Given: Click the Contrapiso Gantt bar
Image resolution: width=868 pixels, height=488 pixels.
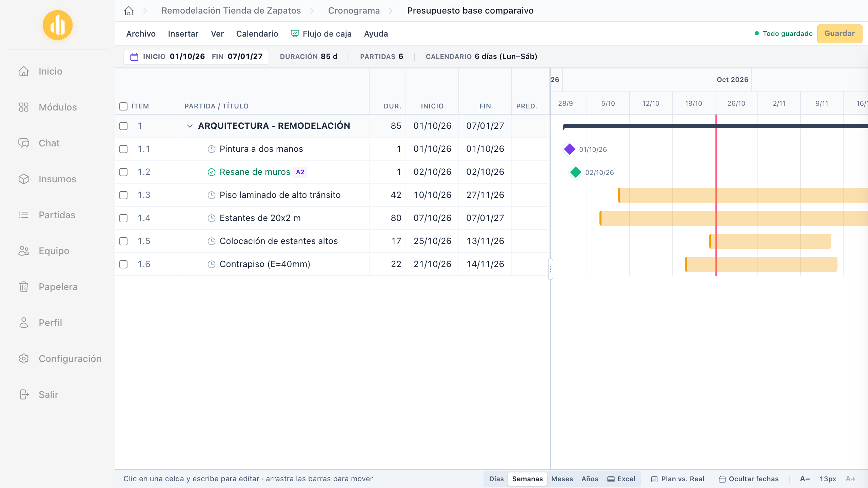Looking at the screenshot, I should [x=761, y=264].
